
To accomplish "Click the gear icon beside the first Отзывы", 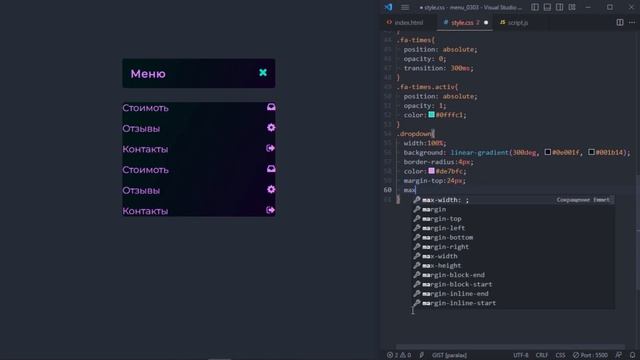I will 271,127.
